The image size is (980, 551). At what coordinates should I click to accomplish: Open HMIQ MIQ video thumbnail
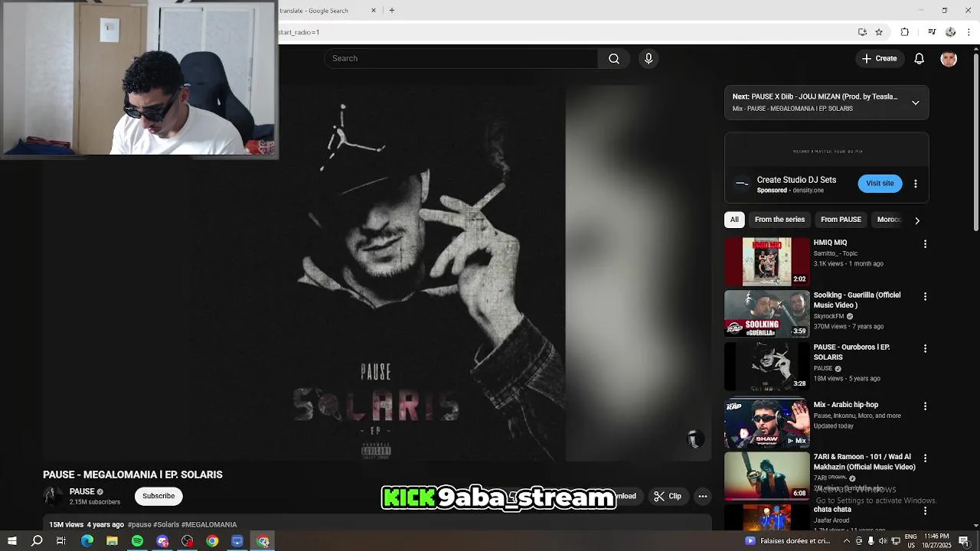pos(766,262)
